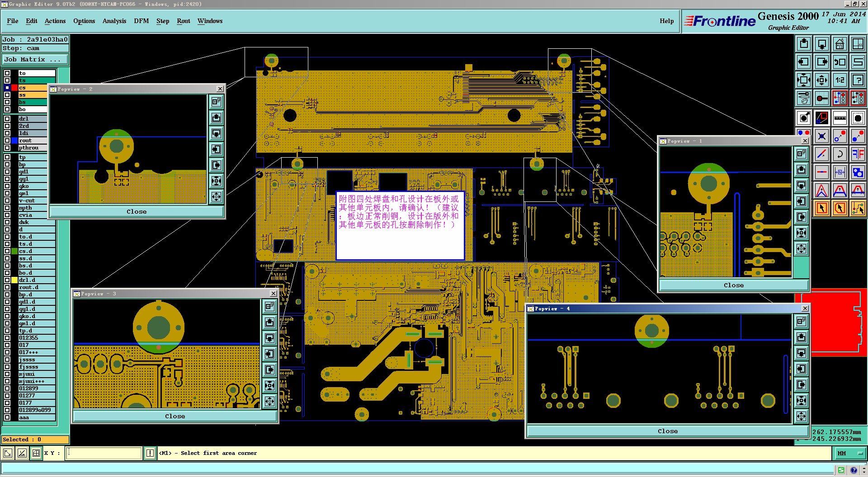Click the Home view icon
The width and height of the screenshot is (868, 477).
pos(840,44)
